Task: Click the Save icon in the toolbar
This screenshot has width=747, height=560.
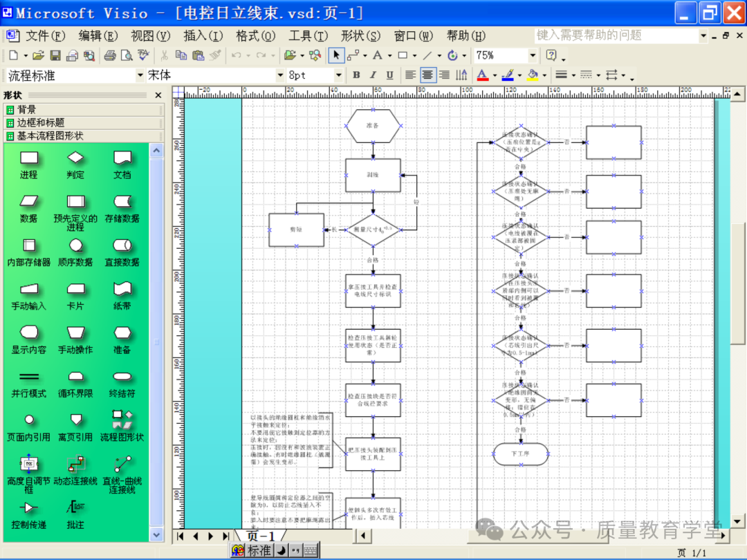Action: (x=55, y=55)
